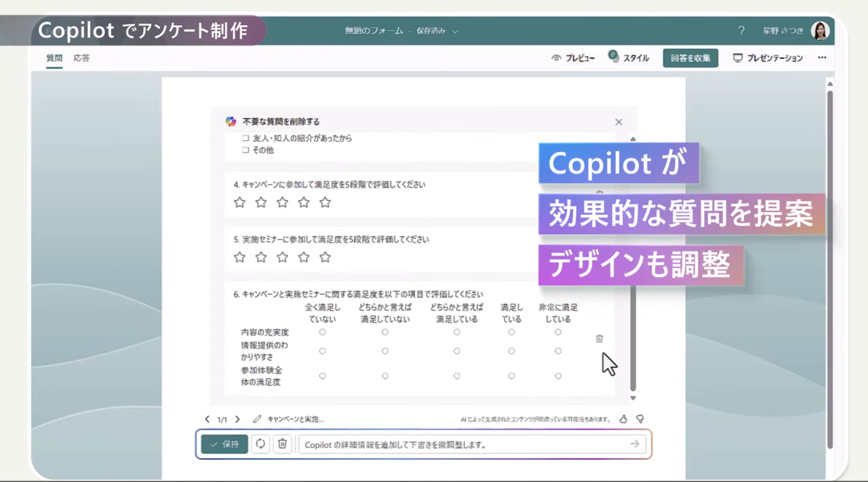The height and width of the screenshot is (482, 868).
Task: Discard draft with the bottom trash icon
Action: pos(283,444)
